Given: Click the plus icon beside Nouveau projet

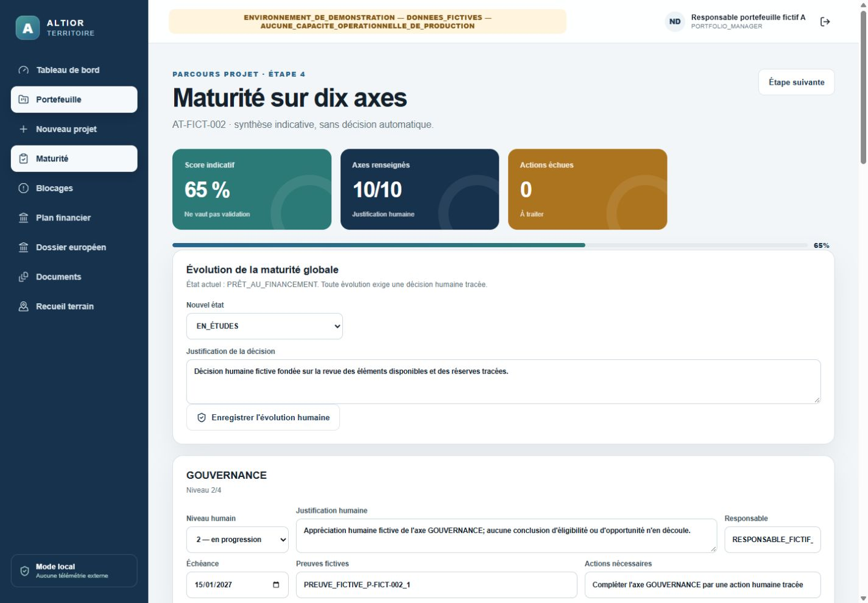Looking at the screenshot, I should pyautogui.click(x=24, y=129).
